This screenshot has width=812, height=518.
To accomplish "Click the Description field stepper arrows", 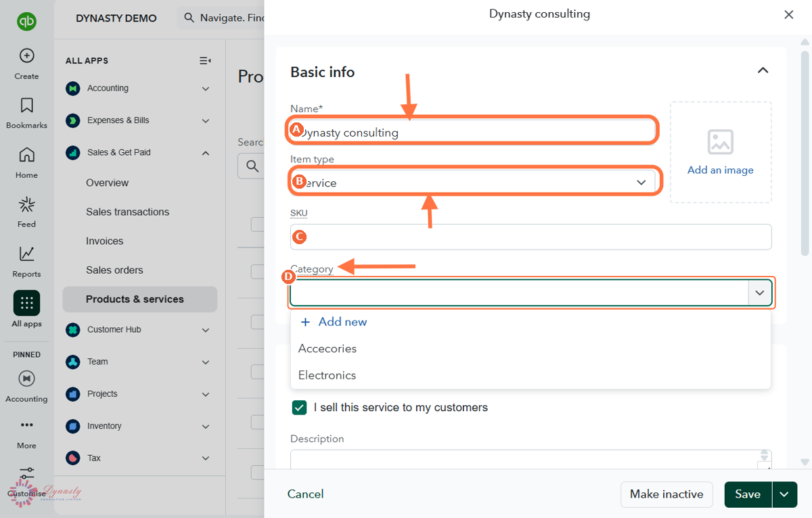I will tap(765, 456).
